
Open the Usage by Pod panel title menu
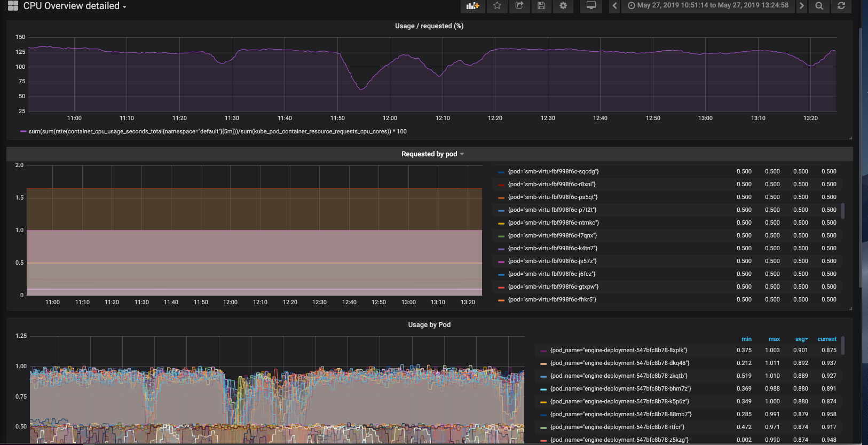tap(429, 325)
